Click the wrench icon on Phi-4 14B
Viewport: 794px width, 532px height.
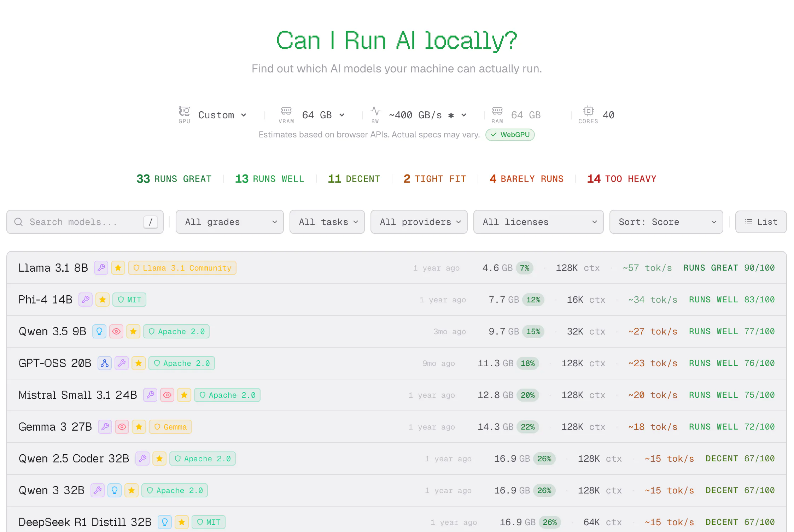(86, 300)
